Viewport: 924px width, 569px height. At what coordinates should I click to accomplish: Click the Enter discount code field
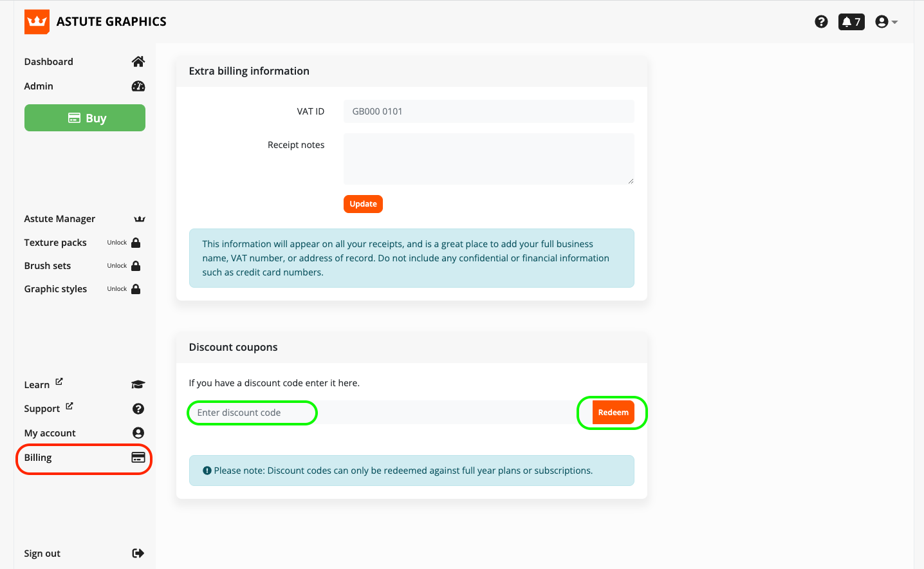(x=252, y=413)
